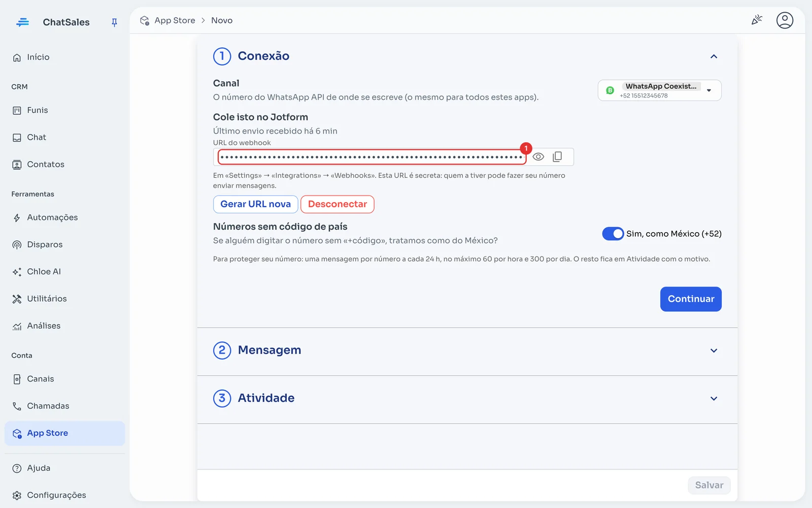Reveal the webhook URL with eye icon
Image resolution: width=812 pixels, height=508 pixels.
pos(538,157)
